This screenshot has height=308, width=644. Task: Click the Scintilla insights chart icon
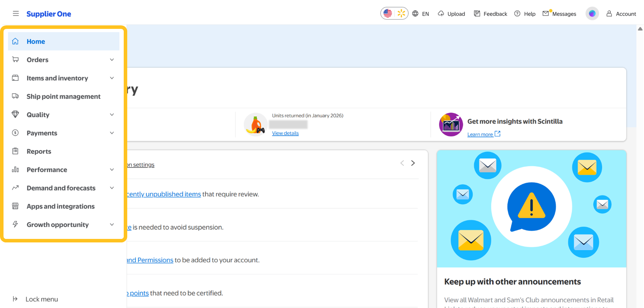(x=451, y=125)
